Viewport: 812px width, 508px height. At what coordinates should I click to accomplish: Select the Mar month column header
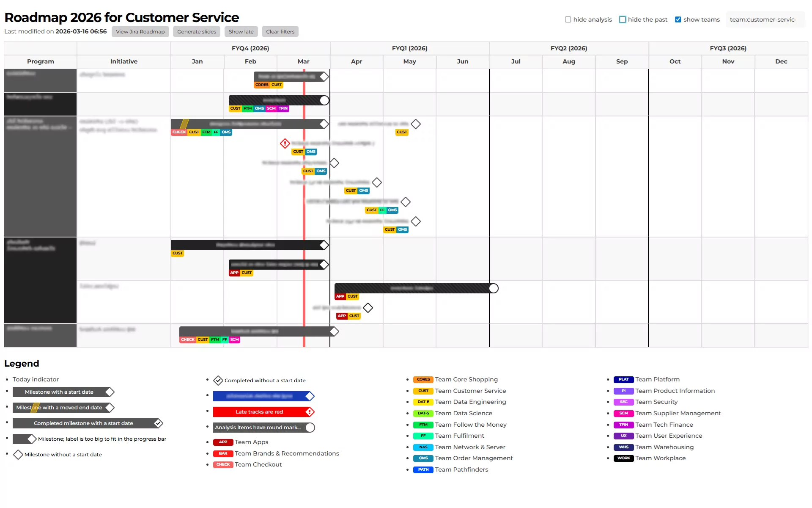coord(303,61)
